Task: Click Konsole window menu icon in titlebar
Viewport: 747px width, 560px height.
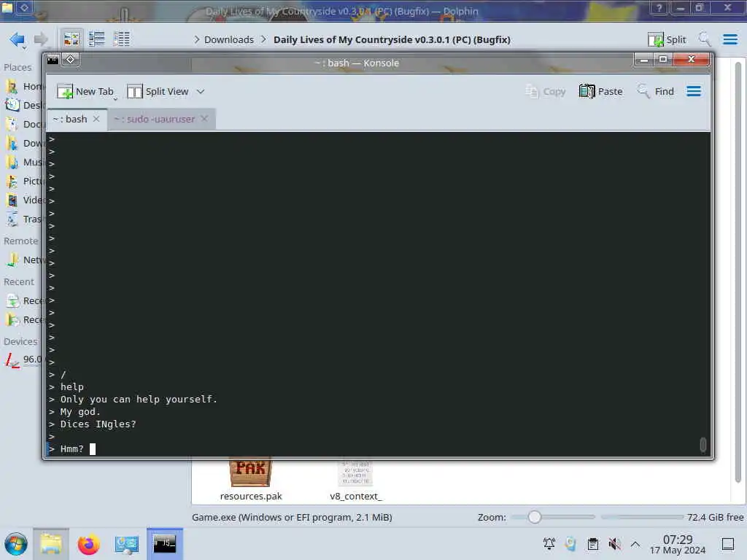Action: click(53, 60)
